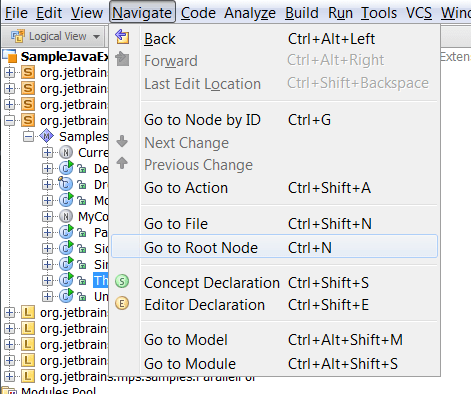
Task: Open the Edit menu
Action: pos(49,13)
